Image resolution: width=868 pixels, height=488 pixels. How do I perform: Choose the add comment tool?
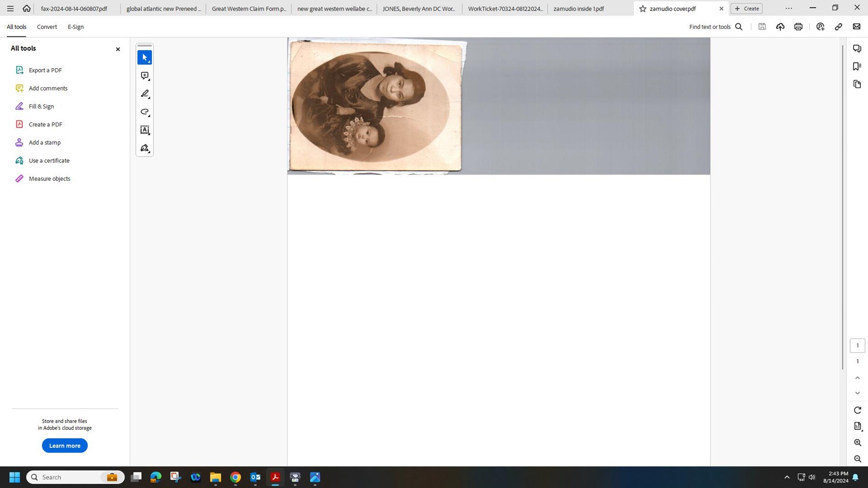[145, 76]
